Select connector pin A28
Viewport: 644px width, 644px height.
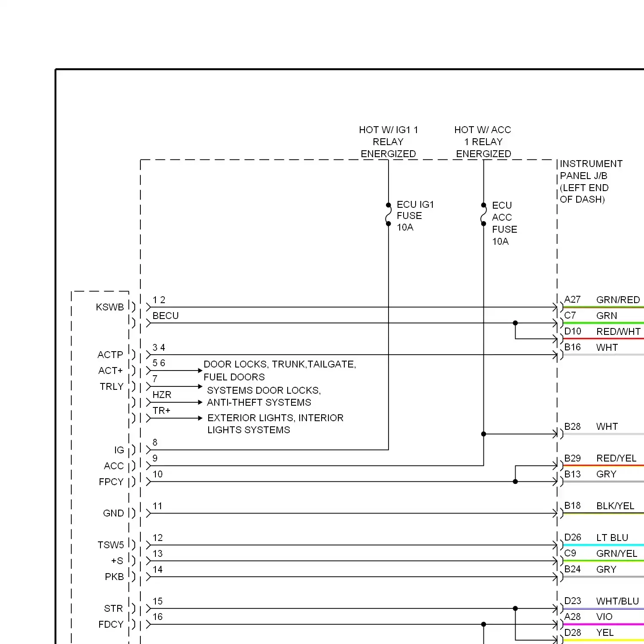coord(572,617)
